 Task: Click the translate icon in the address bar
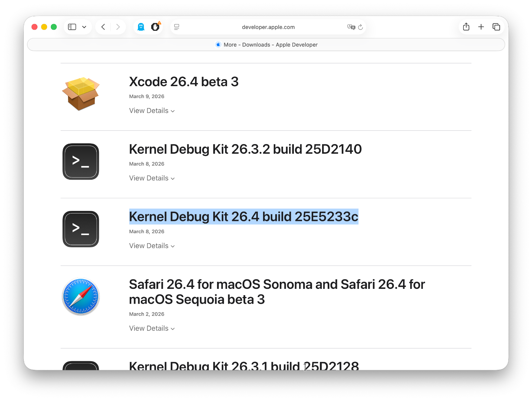click(351, 27)
